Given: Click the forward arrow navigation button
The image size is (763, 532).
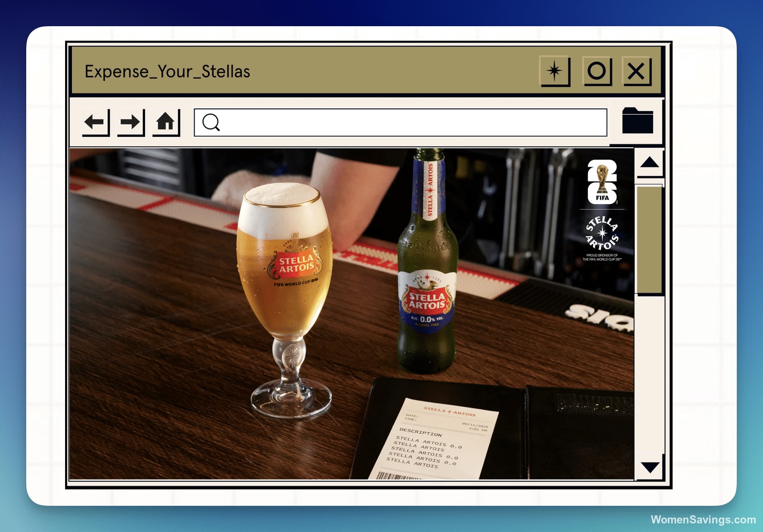Looking at the screenshot, I should point(131,122).
